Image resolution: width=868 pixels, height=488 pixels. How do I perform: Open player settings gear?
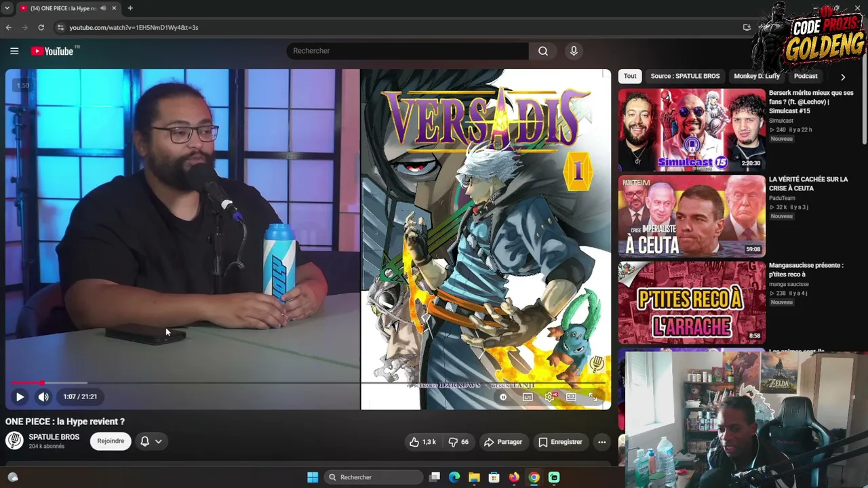click(549, 397)
